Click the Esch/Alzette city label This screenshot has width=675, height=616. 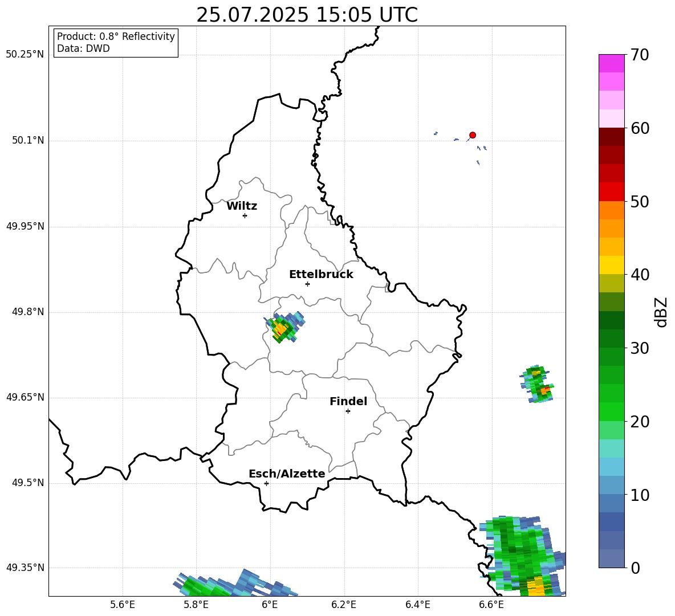(x=287, y=474)
